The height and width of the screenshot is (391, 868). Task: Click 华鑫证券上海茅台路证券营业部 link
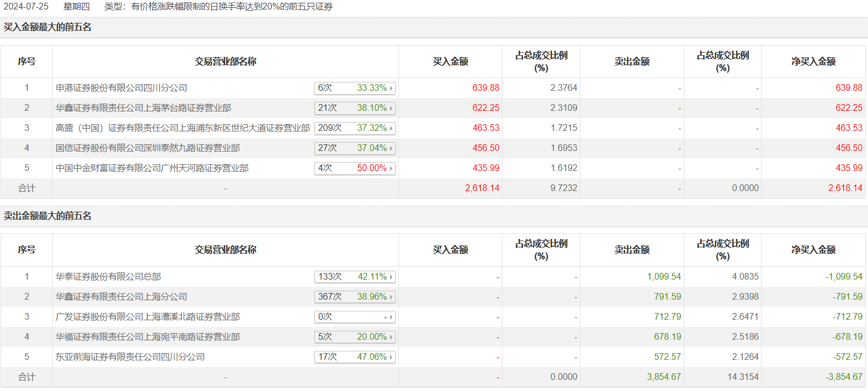(x=144, y=108)
